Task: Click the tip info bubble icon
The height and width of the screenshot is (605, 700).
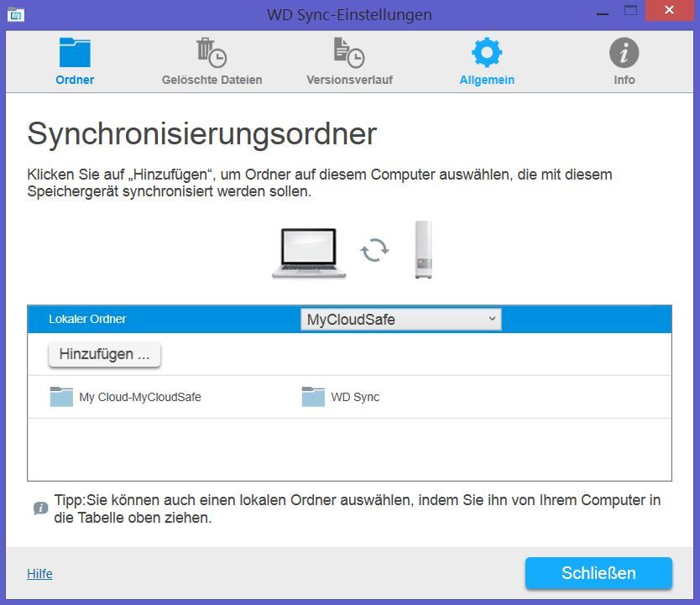Action: click(x=40, y=508)
